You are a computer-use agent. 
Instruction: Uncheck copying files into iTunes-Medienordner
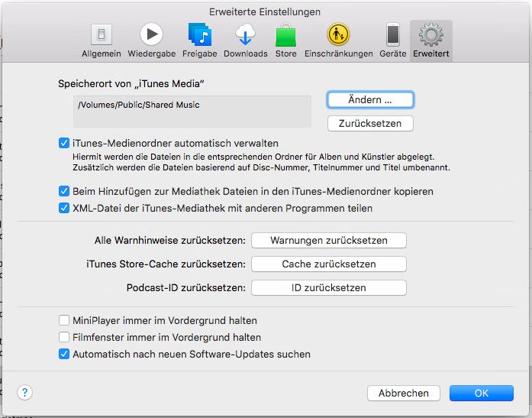64,191
